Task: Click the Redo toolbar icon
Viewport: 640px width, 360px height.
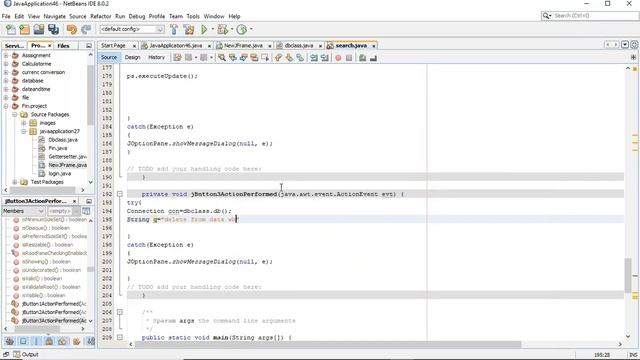Action: pyautogui.click(x=86, y=29)
